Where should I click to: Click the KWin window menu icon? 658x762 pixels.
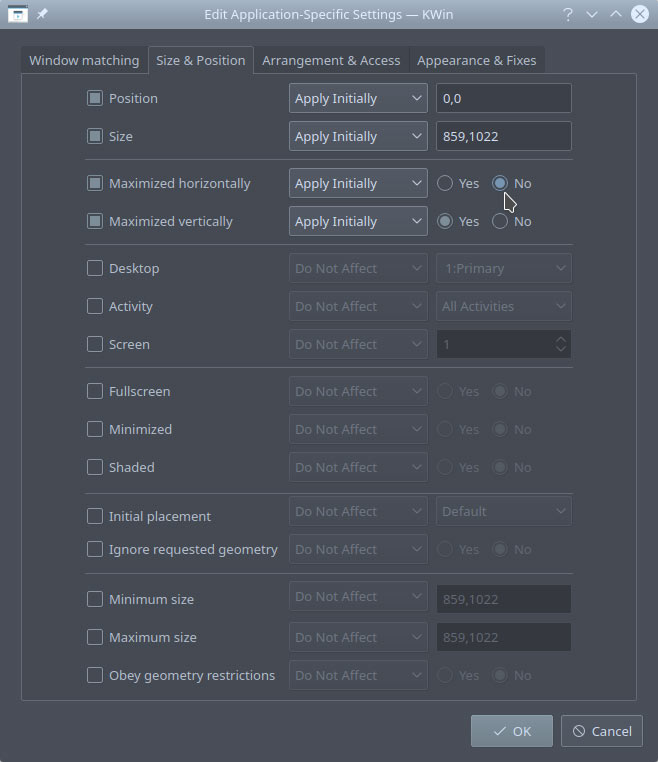tap(17, 15)
